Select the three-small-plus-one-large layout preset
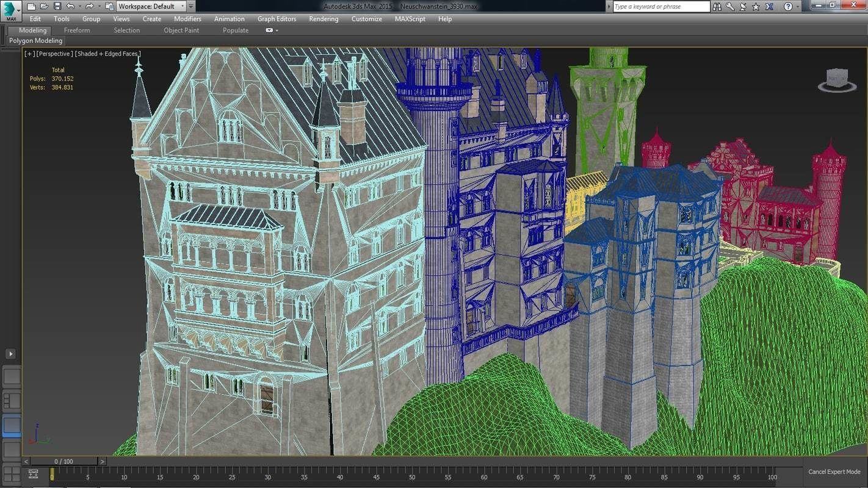The height and width of the screenshot is (488, 868). (x=12, y=401)
